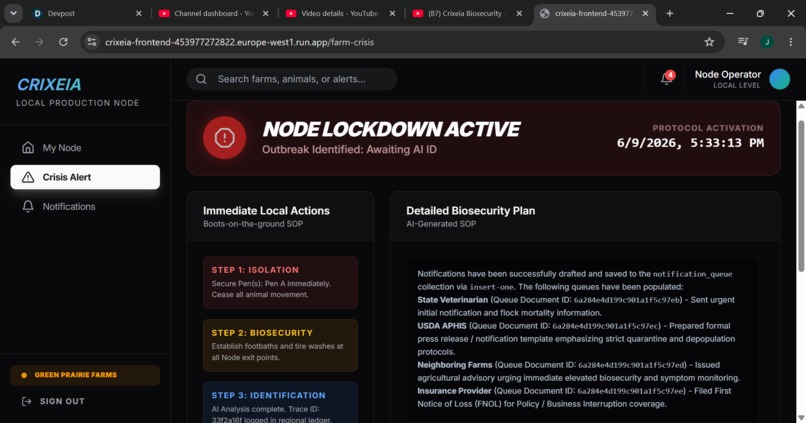This screenshot has width=806, height=423.
Task: Click the sign out arrow icon
Action: [27, 401]
